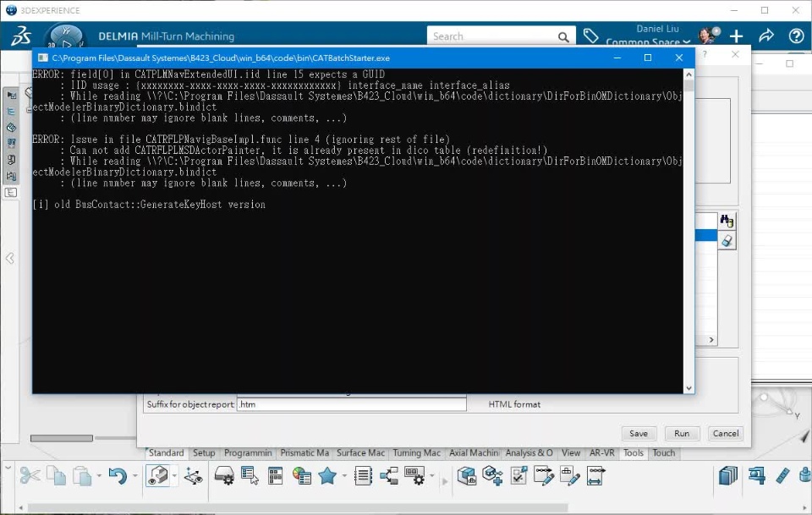Click the 3DS logo icon
The width and height of the screenshot is (812, 515).
(x=21, y=36)
